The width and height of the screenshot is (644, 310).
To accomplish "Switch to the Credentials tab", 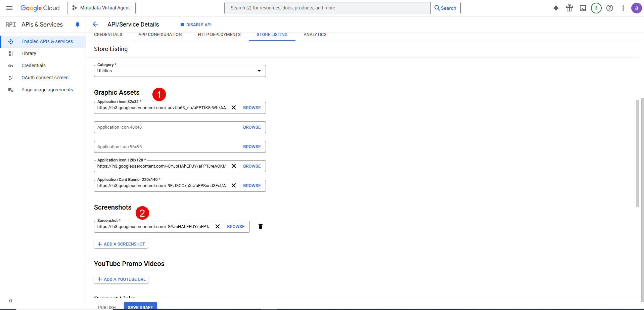I will click(x=108, y=34).
